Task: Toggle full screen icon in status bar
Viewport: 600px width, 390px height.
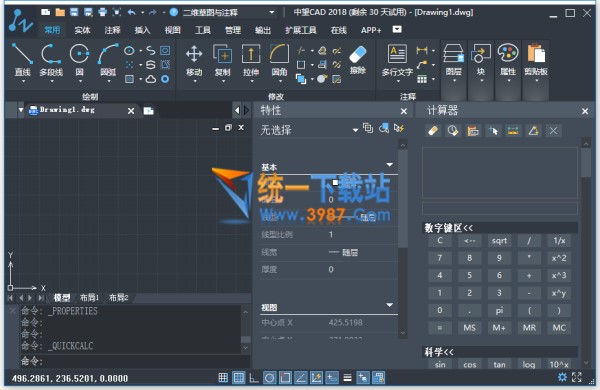Action: (x=577, y=377)
